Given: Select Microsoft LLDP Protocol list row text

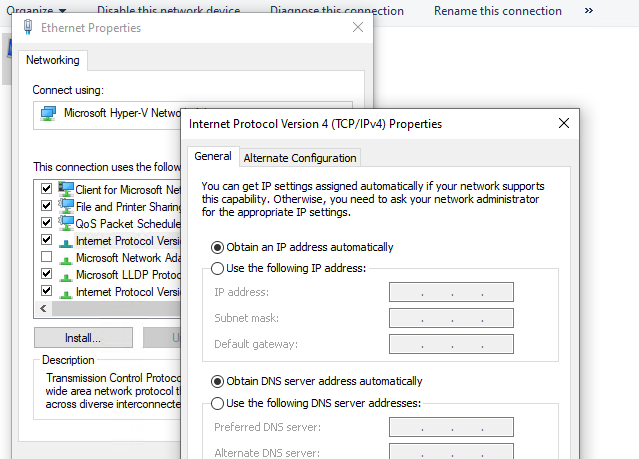Looking at the screenshot, I should click(128, 275).
